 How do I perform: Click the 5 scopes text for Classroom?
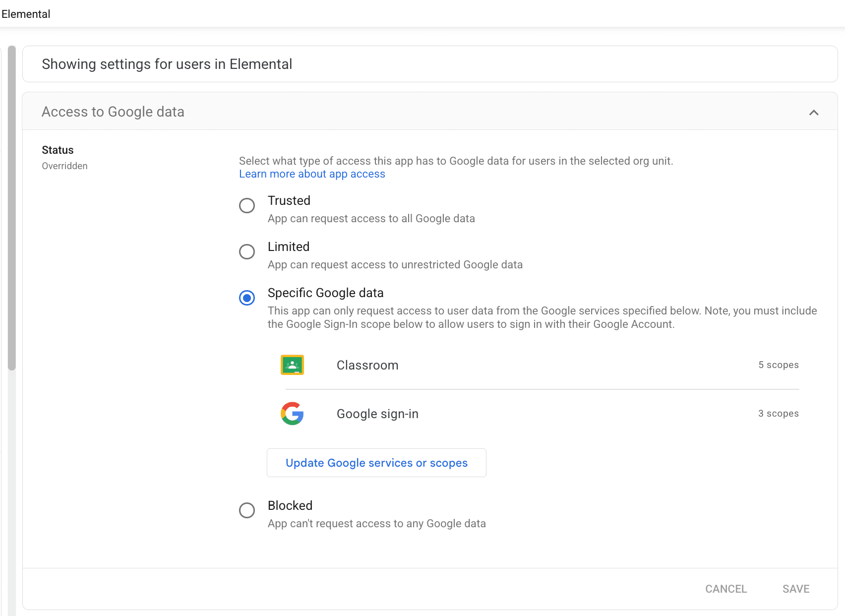click(x=779, y=365)
